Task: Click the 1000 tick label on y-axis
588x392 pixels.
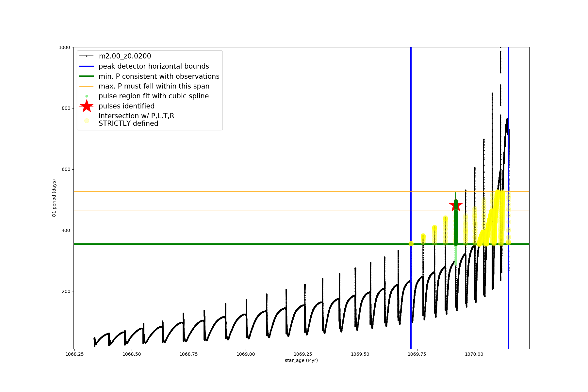Action: click(x=64, y=47)
